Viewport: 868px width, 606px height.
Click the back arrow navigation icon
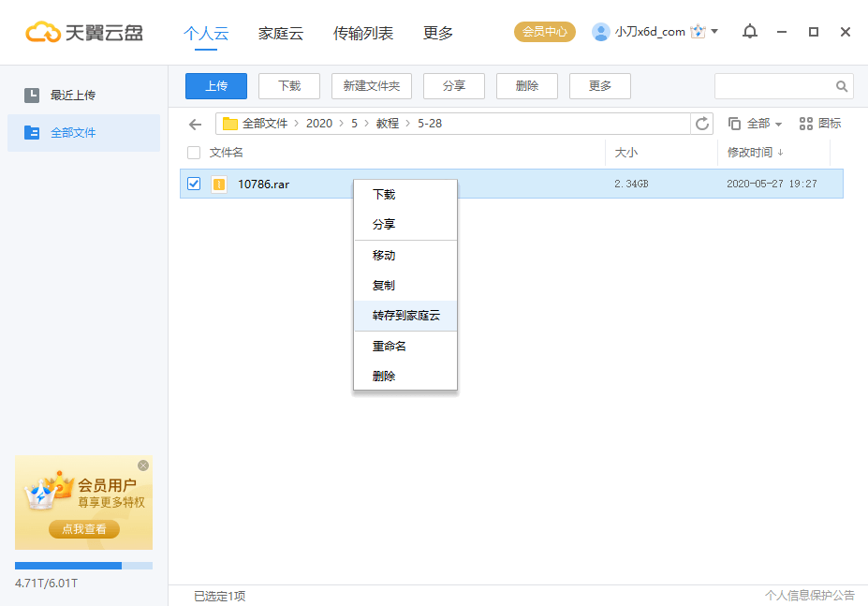[x=195, y=124]
